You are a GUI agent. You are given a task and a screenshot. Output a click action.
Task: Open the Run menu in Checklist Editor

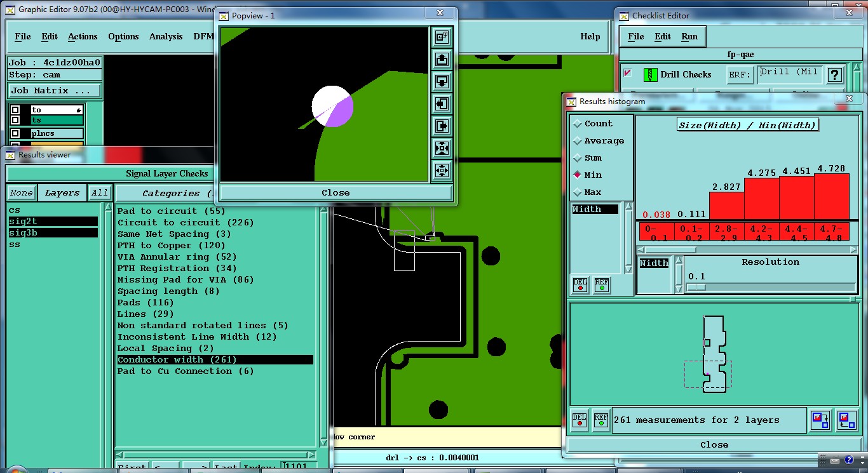point(689,36)
